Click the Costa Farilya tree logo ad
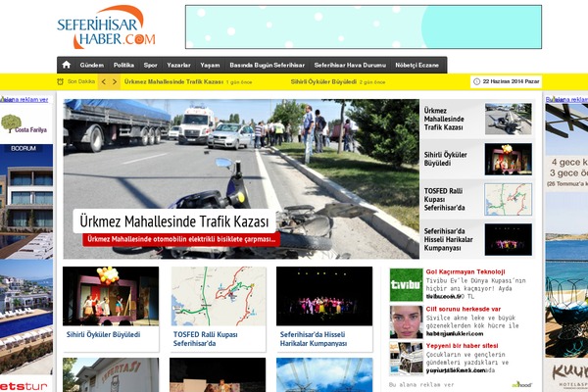This screenshot has height=392, width=588. [x=24, y=124]
